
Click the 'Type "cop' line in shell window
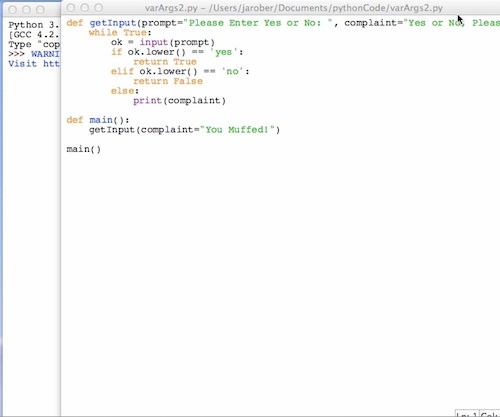tap(34, 44)
